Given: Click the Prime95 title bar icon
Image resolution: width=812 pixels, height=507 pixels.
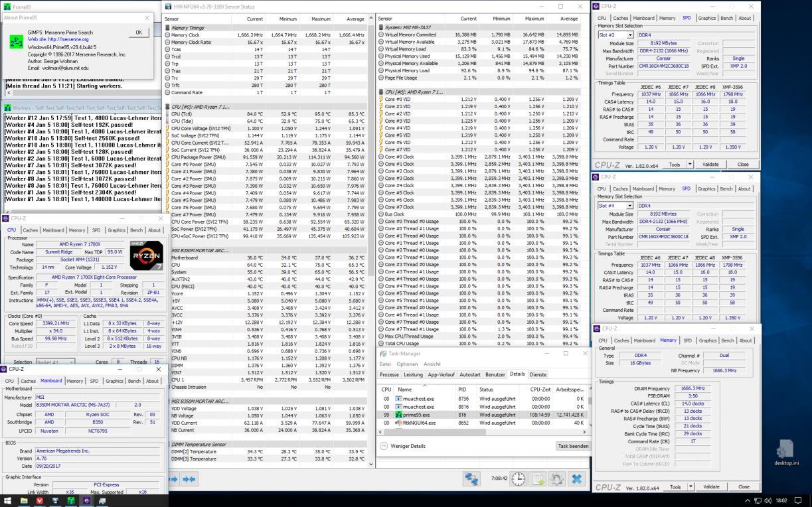Looking at the screenshot, I should tap(7, 7).
